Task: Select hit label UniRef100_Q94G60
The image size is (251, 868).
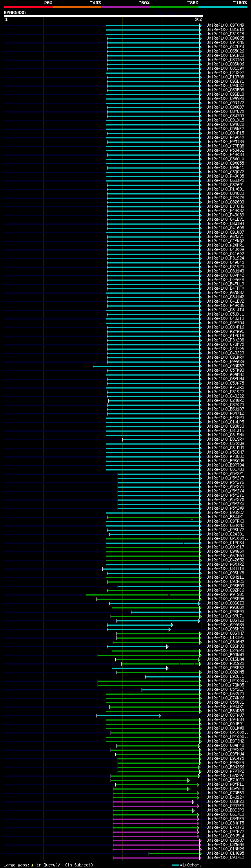Action: (225, 552)
